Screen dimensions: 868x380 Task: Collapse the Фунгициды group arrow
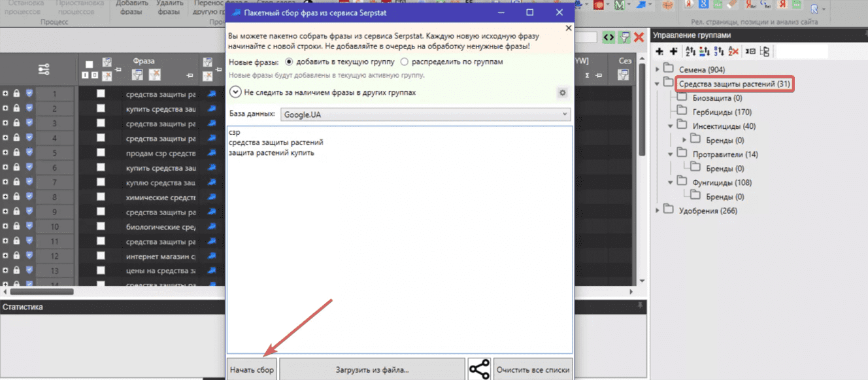[671, 182]
